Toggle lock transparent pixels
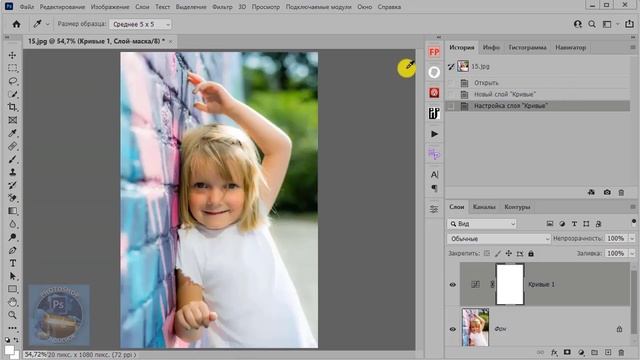Viewport: 640px width, 360px height. click(x=487, y=253)
